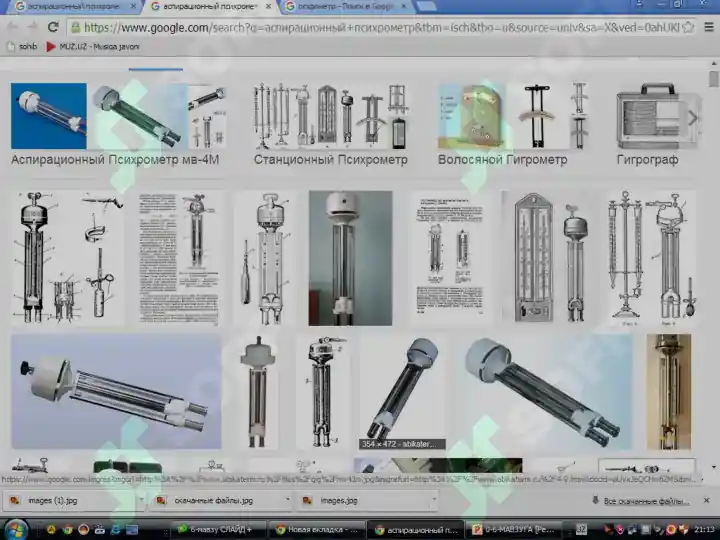View site info via the green padlock
Screen dimensions: 720x540
[x=75, y=28]
